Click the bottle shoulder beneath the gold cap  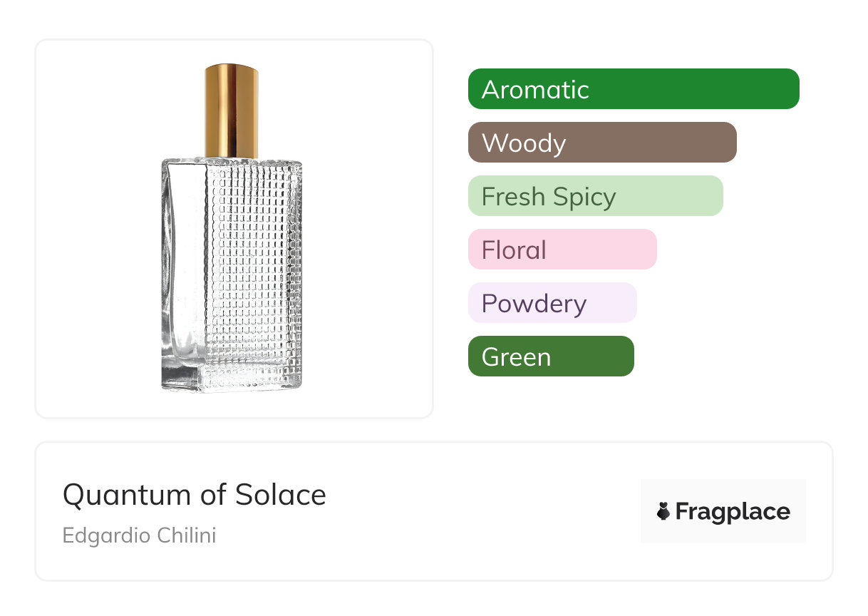pos(232,162)
